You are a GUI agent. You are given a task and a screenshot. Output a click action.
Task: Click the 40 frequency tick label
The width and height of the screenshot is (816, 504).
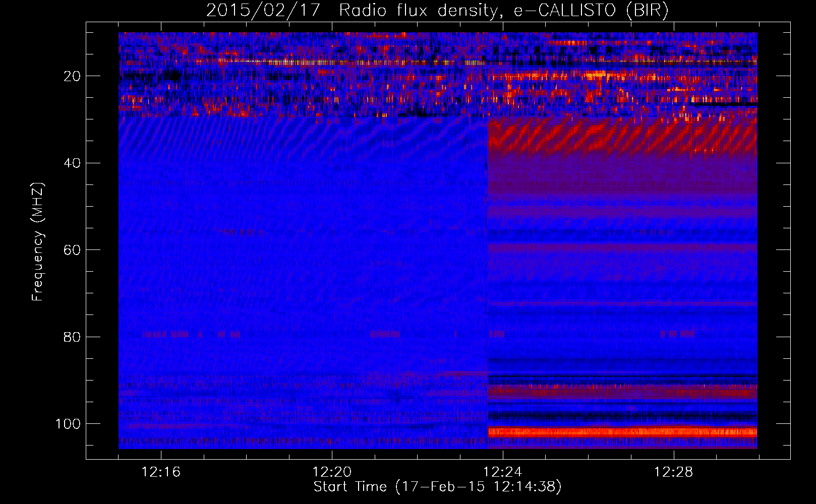(x=72, y=163)
